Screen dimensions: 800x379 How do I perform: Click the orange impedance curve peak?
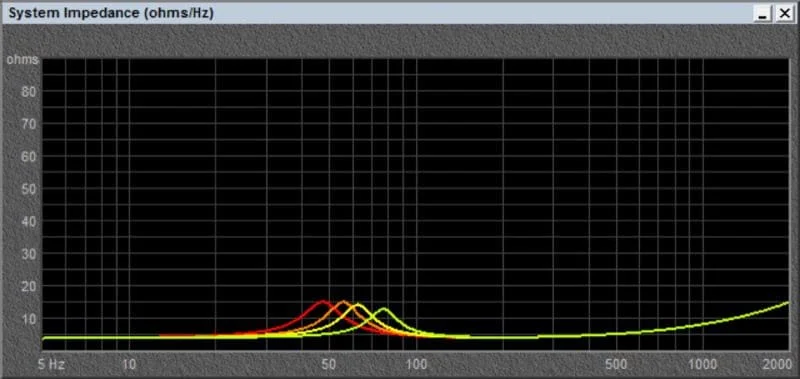[343, 302]
